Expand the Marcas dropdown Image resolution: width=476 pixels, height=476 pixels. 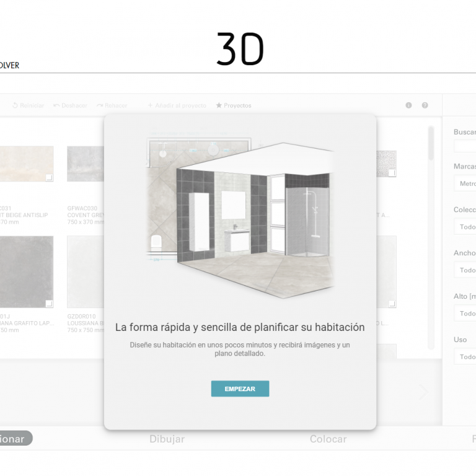(466, 183)
